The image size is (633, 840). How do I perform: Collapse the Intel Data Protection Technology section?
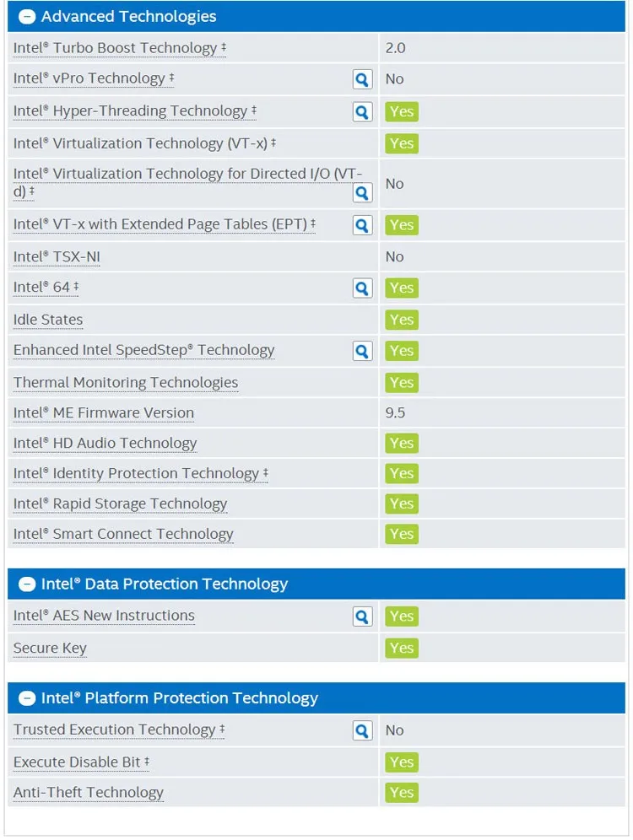27,584
